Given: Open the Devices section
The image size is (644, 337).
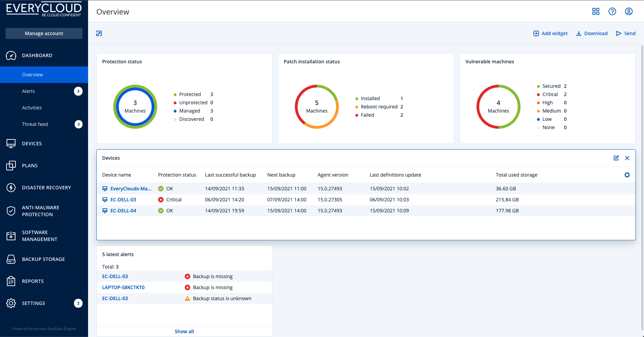Looking at the screenshot, I should (44, 144).
